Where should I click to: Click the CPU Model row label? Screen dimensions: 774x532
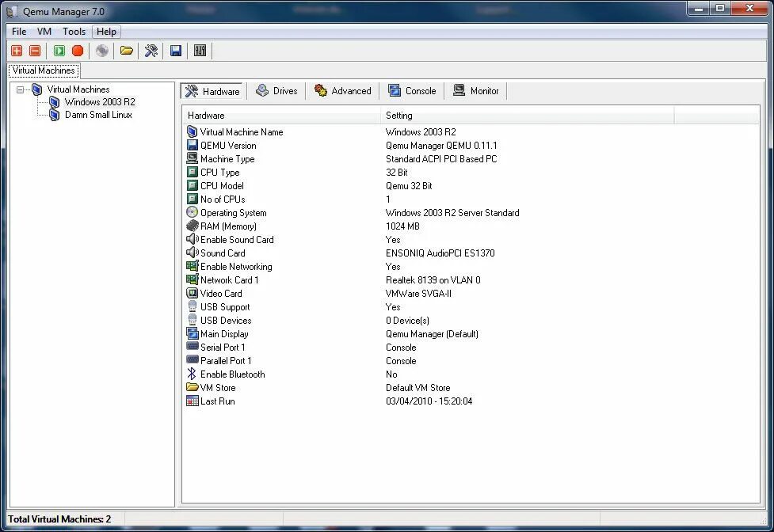(222, 186)
